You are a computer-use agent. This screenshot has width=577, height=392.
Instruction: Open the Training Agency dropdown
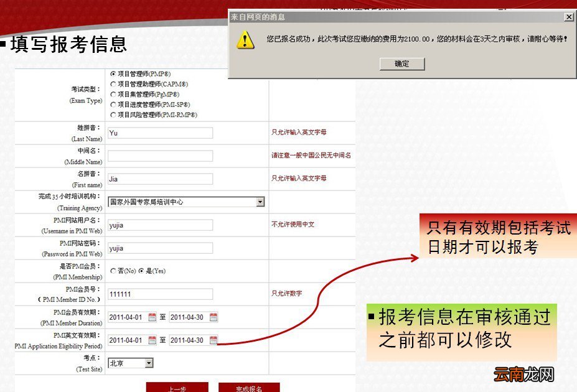[x=186, y=202]
